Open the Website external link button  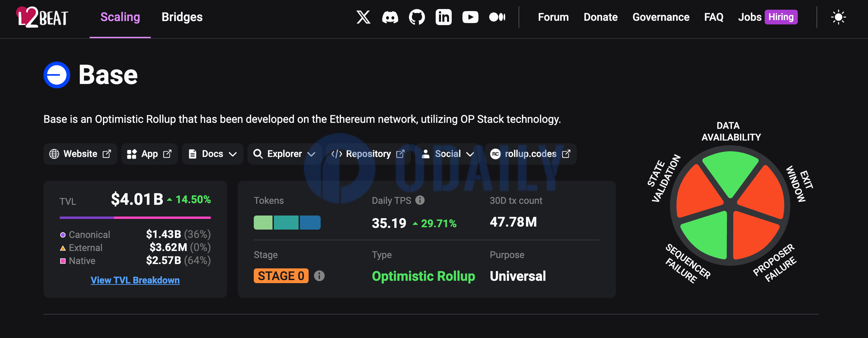point(80,154)
